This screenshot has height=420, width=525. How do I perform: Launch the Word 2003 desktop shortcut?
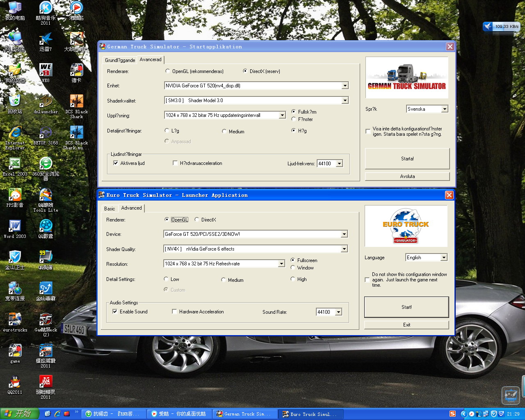15,229
